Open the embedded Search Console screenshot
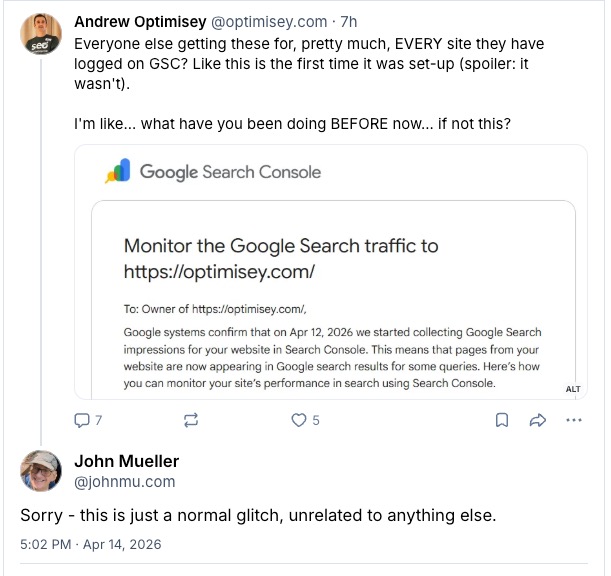Viewport: 611px width, 576px height. 331,300
